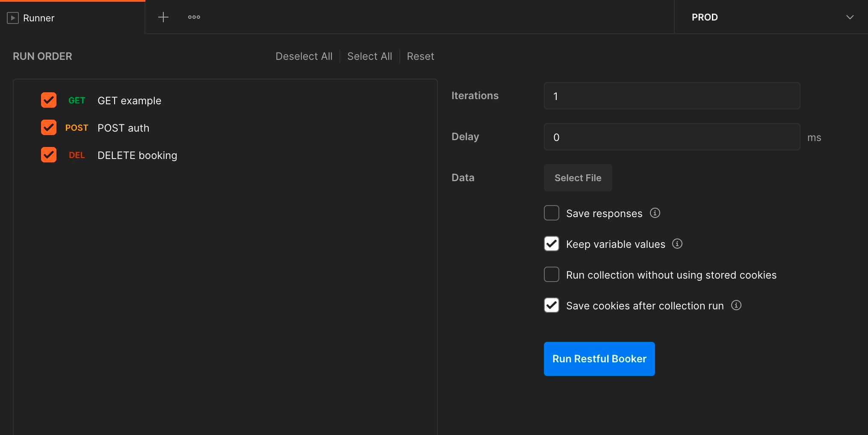Focus the Iterations input field
Screen dimensions: 868x435
672,96
